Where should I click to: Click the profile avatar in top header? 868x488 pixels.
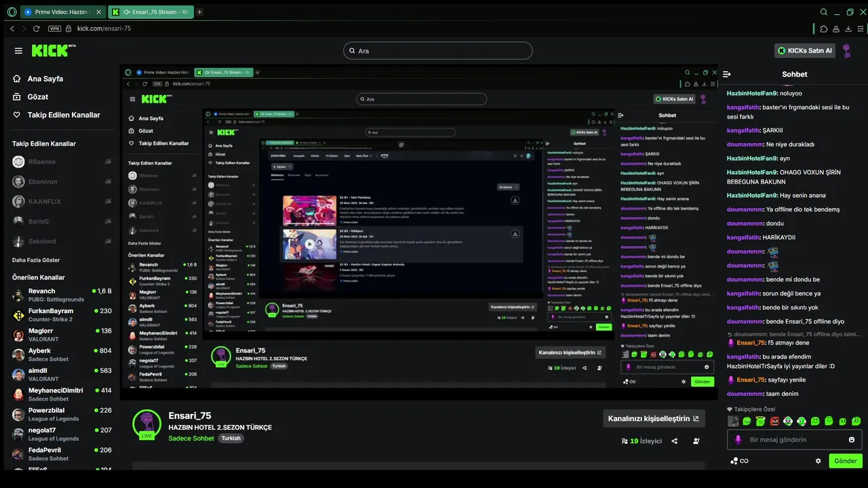846,51
